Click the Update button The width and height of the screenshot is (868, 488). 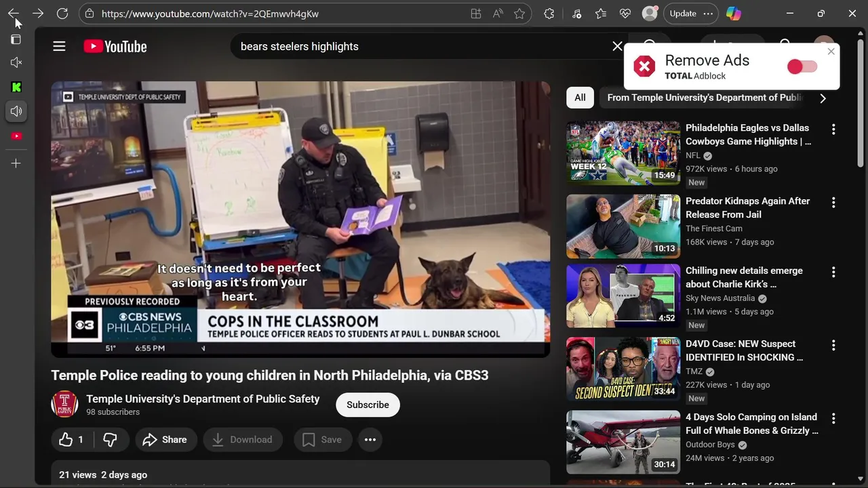[x=682, y=14]
